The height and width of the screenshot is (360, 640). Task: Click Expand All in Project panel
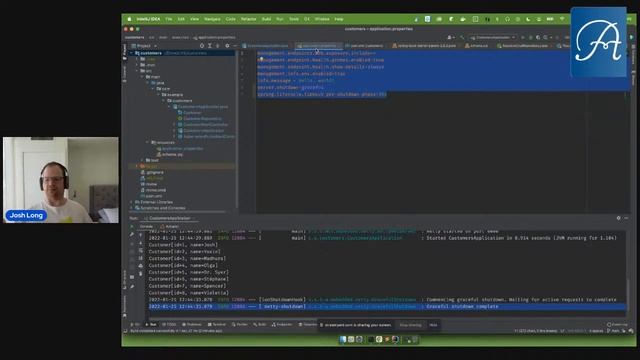click(210, 46)
